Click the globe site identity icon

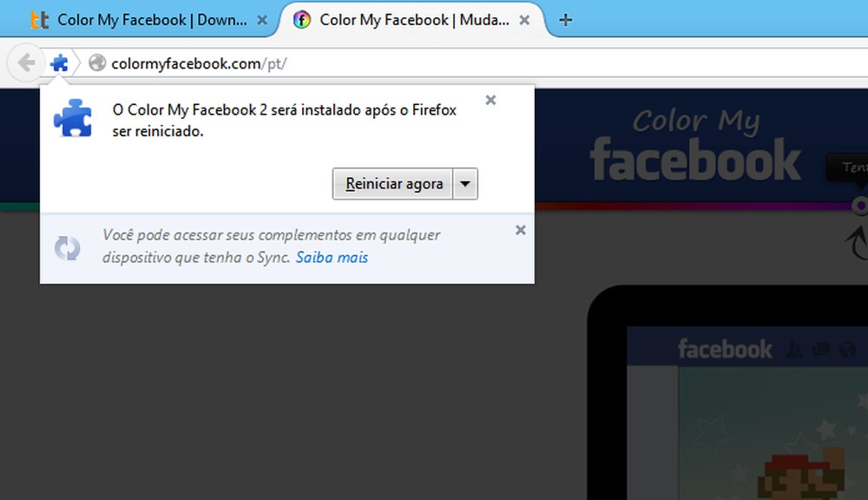point(96,62)
